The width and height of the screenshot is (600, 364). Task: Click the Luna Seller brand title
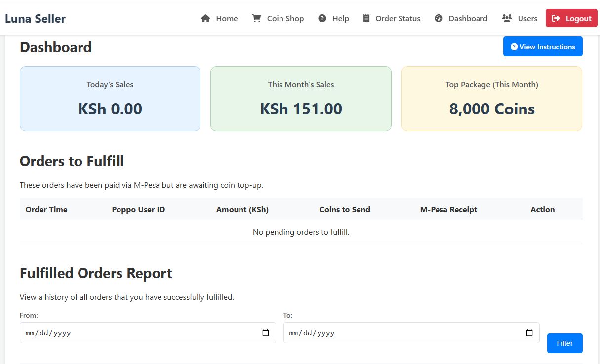(35, 19)
